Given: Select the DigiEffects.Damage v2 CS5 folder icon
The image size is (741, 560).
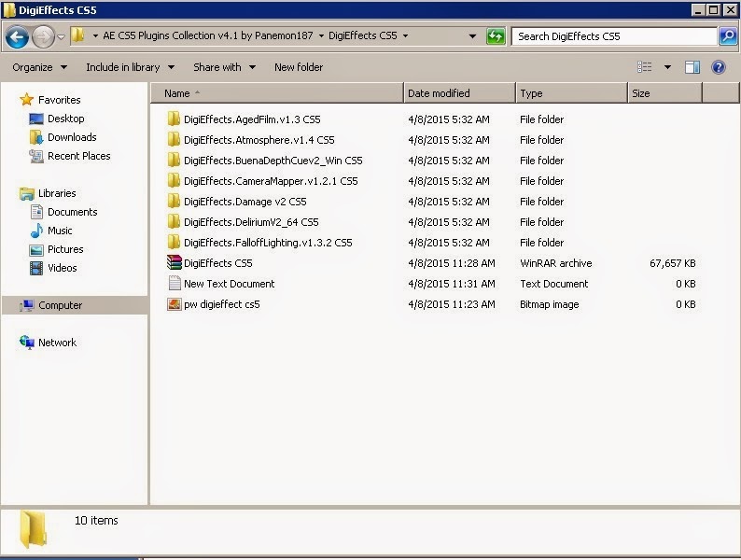Looking at the screenshot, I should (174, 201).
